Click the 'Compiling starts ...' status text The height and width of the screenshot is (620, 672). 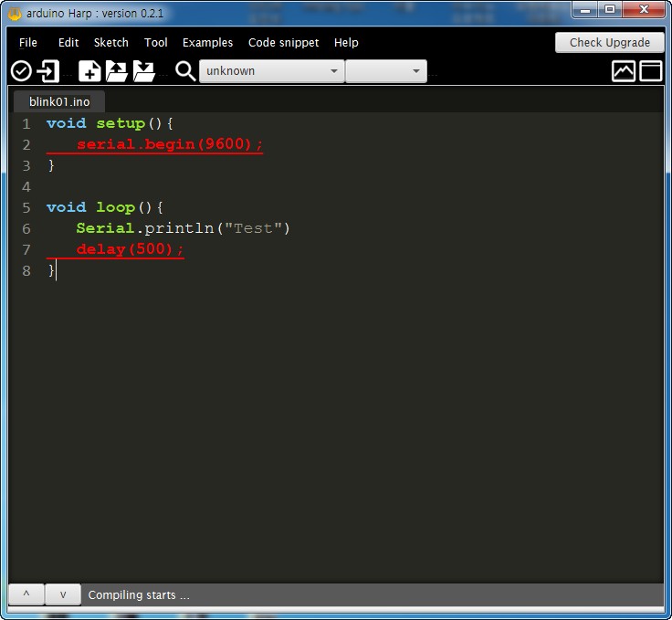(139, 594)
